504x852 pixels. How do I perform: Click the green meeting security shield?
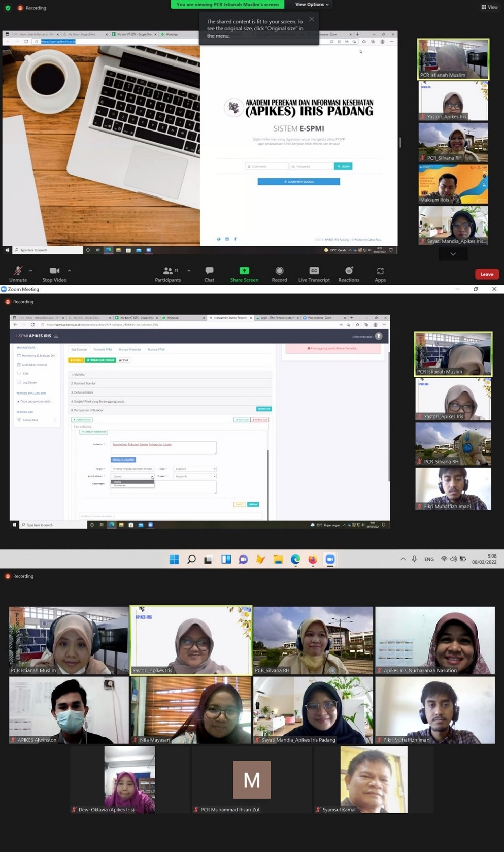coord(8,8)
